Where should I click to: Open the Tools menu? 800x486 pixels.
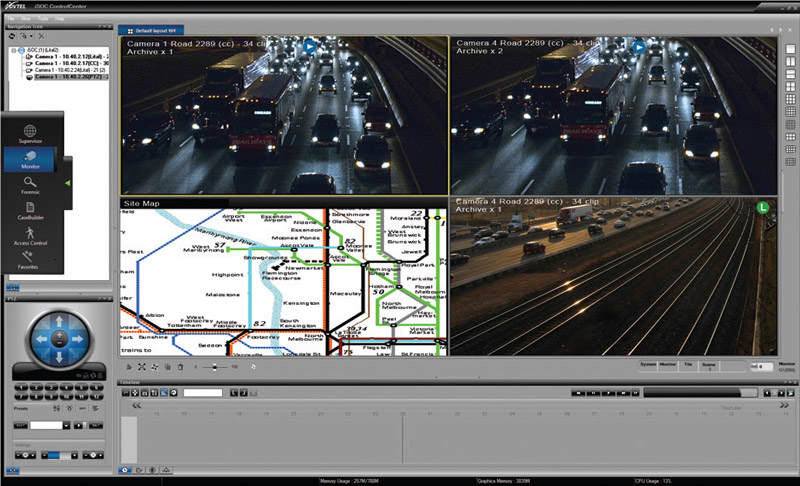(43, 18)
